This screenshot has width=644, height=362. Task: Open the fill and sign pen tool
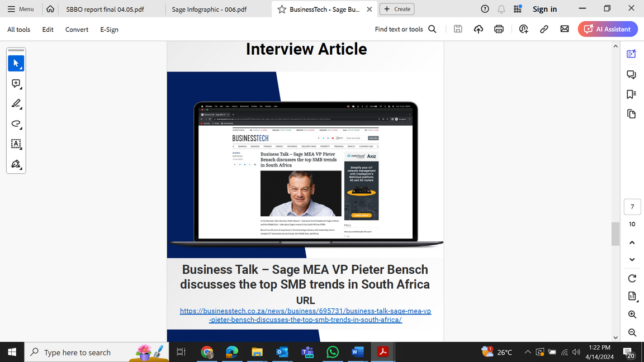pyautogui.click(x=16, y=164)
